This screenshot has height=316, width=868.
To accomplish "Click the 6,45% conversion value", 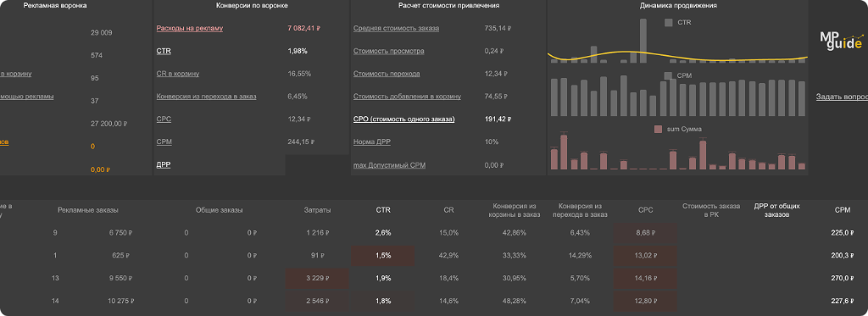I will point(298,97).
